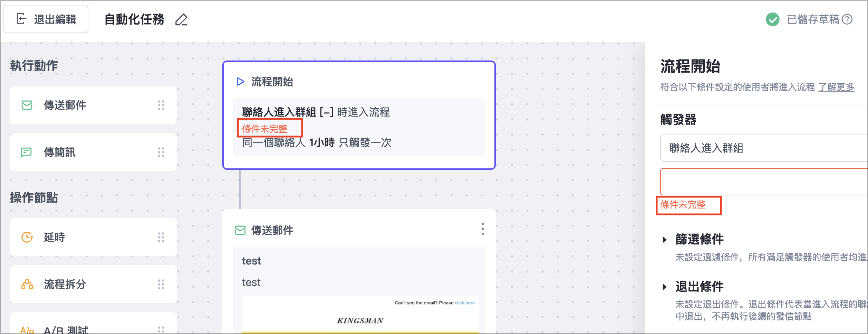Expand the 退出條件 section
868x334 pixels.
[665, 287]
